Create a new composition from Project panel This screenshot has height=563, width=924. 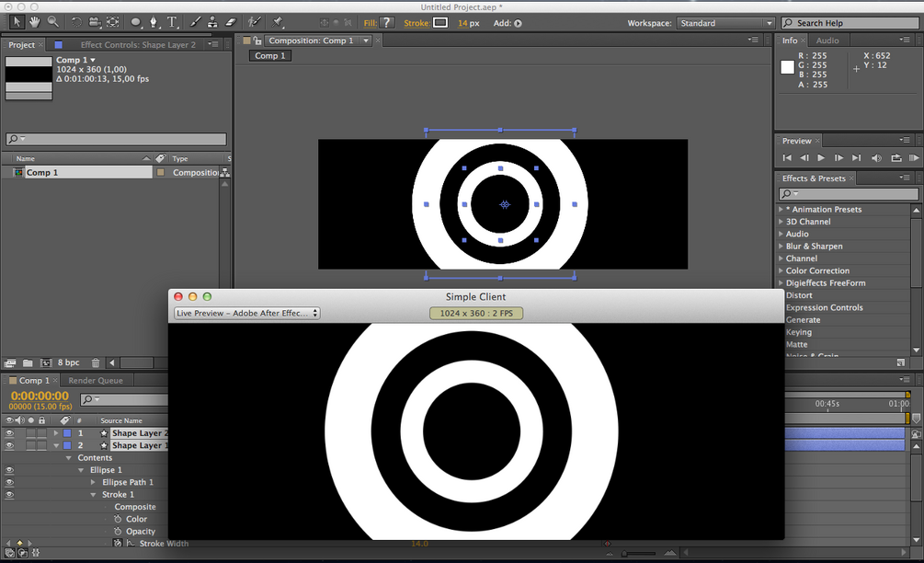pyautogui.click(x=45, y=363)
